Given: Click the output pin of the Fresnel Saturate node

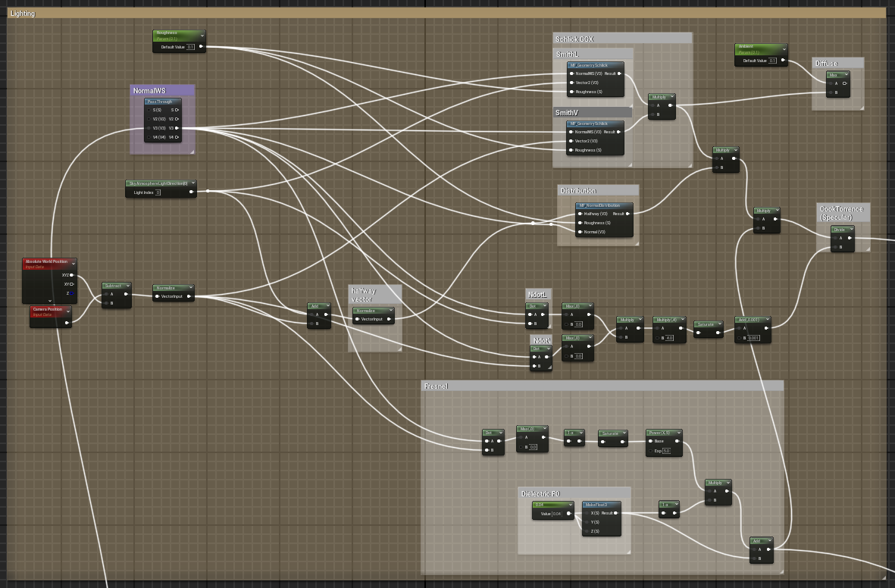Looking at the screenshot, I should tap(622, 442).
